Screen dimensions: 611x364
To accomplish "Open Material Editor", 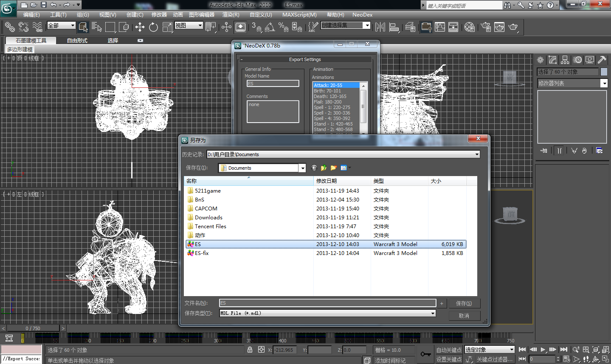I will pyautogui.click(x=470, y=27).
